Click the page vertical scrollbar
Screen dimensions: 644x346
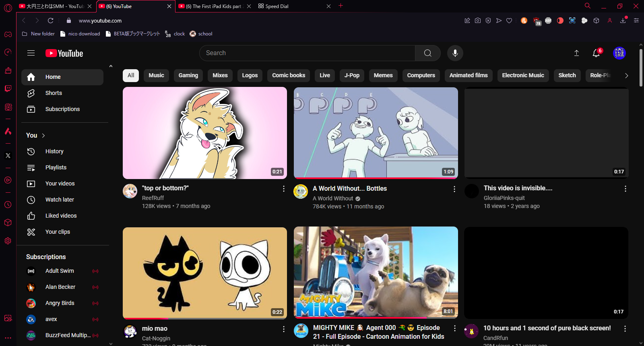click(x=641, y=68)
